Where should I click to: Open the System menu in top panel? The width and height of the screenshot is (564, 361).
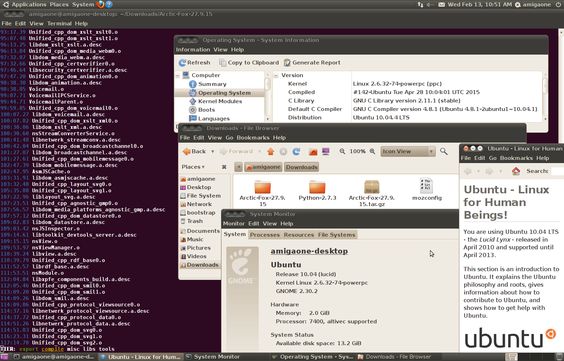click(x=83, y=5)
